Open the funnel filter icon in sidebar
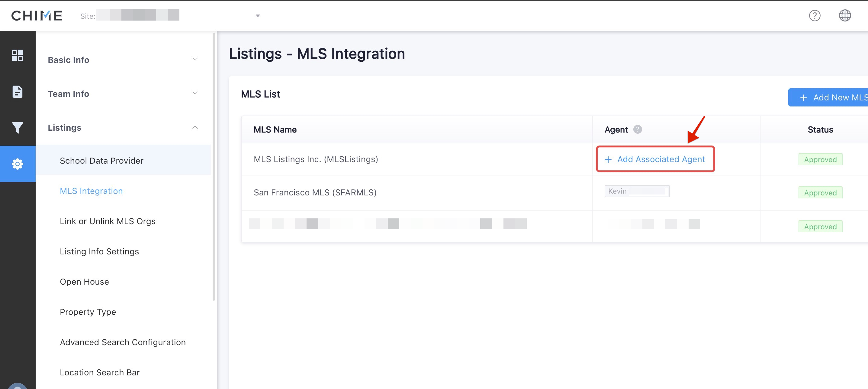 pos(18,128)
